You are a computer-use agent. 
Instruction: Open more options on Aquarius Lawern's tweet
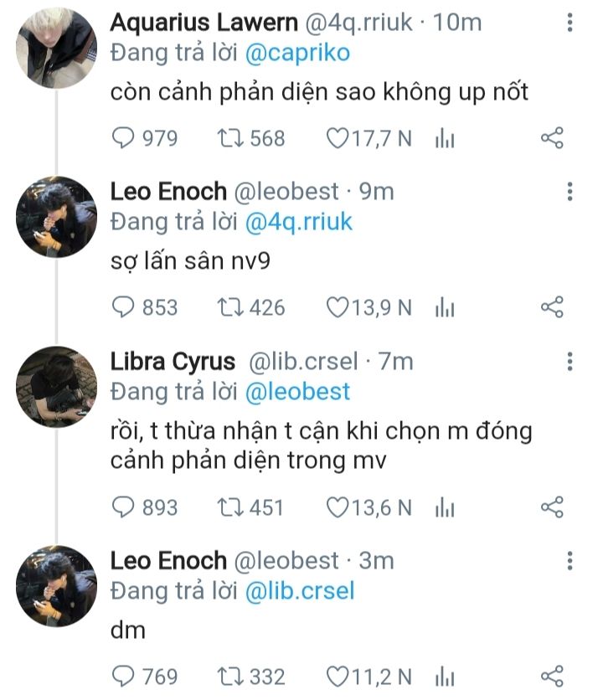(x=569, y=23)
